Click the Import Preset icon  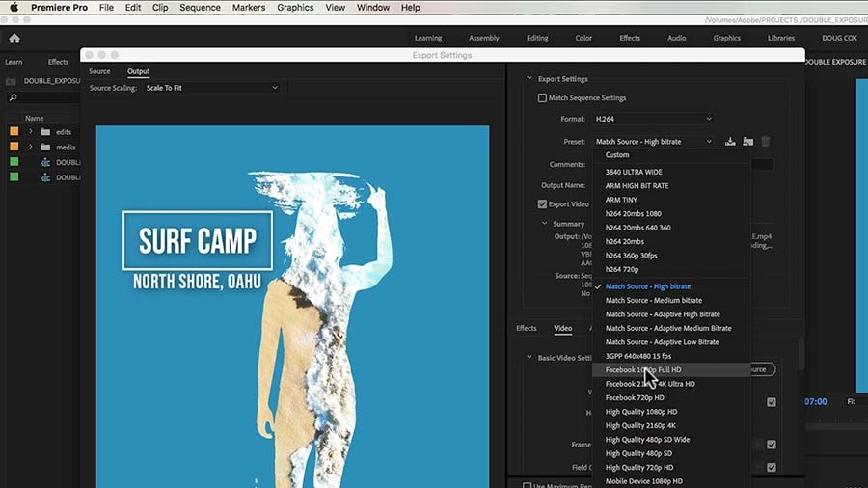tap(747, 142)
